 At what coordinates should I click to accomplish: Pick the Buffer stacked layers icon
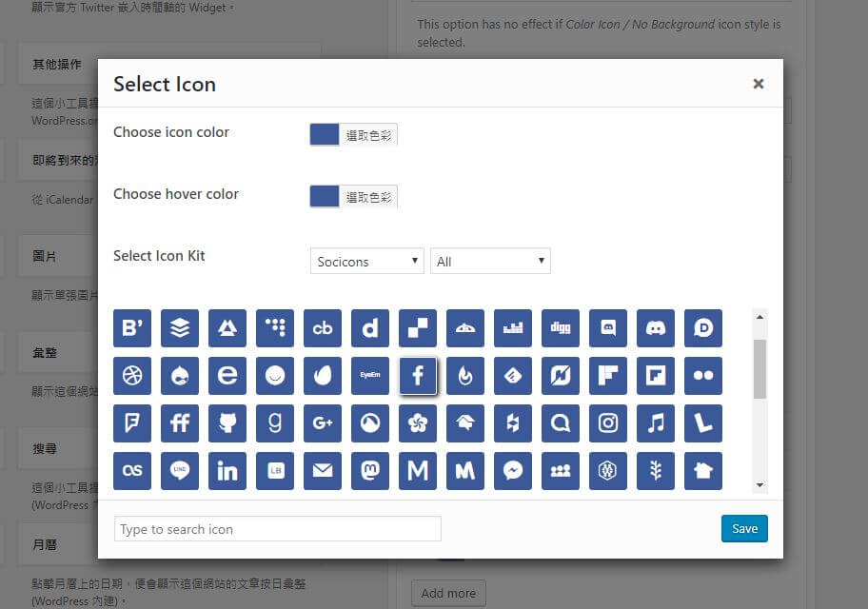(180, 328)
